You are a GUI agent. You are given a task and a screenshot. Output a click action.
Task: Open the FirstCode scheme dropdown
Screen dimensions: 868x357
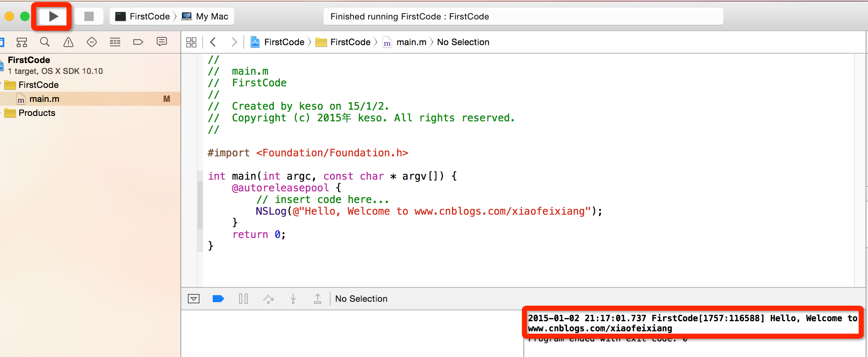click(143, 16)
